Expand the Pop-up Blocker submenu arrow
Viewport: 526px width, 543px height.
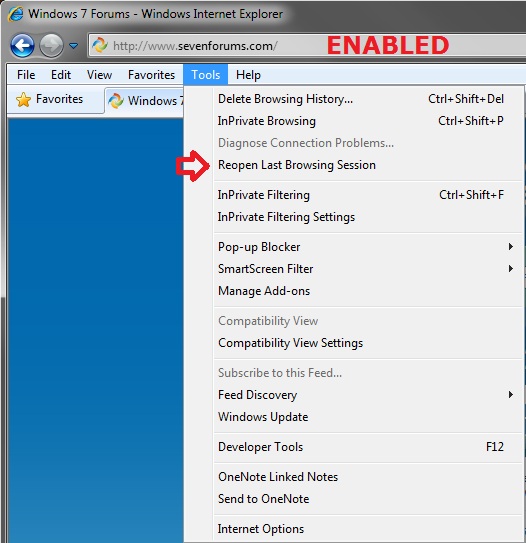tap(510, 247)
